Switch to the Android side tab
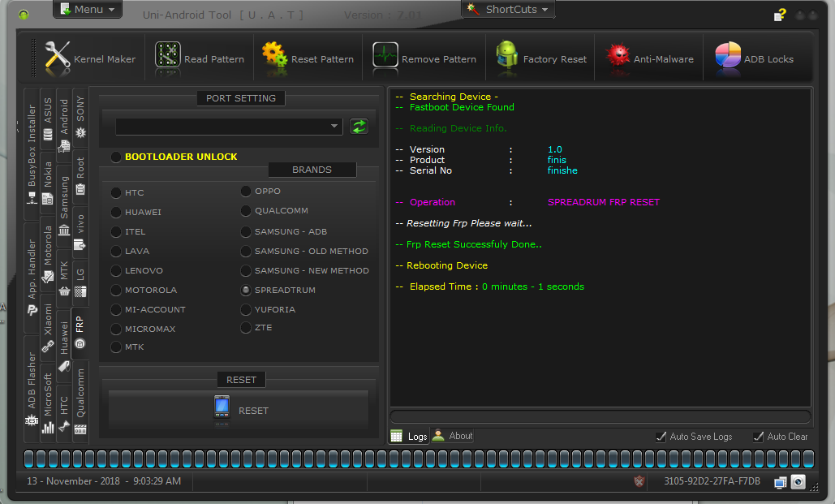The height and width of the screenshot is (504, 835). 64,125
